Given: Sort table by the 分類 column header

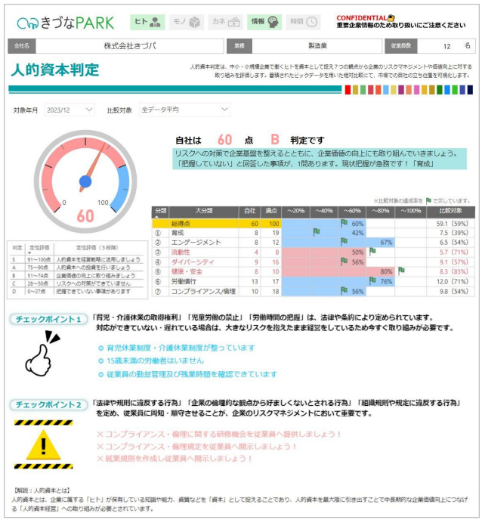Looking at the screenshot, I should point(160,211).
